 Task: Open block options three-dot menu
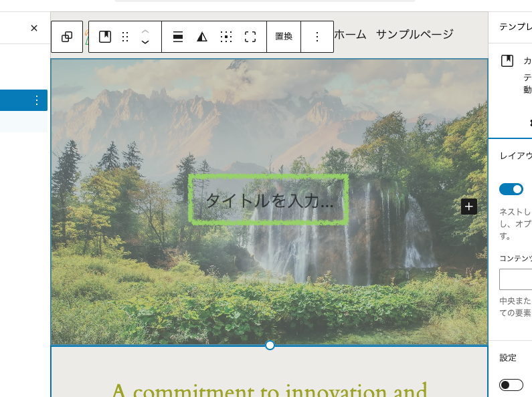[317, 37]
